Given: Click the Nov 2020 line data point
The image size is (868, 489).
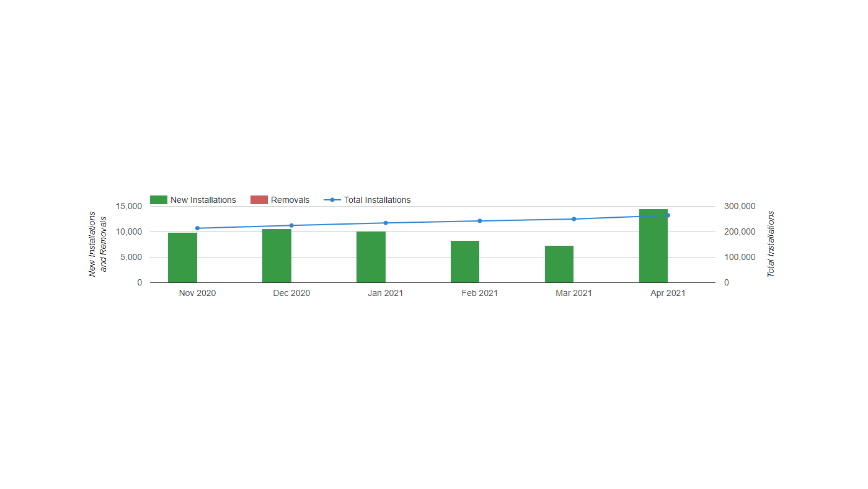Looking at the screenshot, I should 197,228.
